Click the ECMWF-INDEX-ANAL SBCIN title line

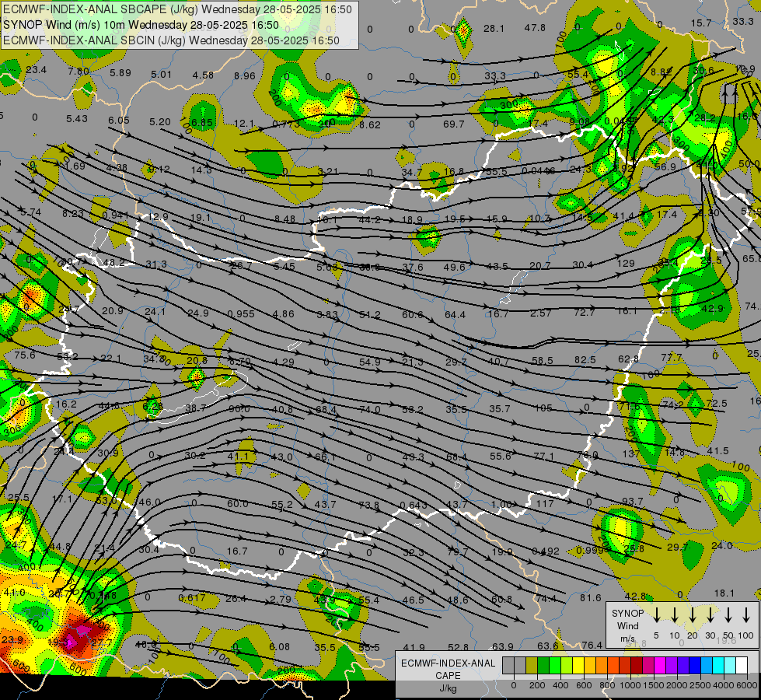pos(171,40)
